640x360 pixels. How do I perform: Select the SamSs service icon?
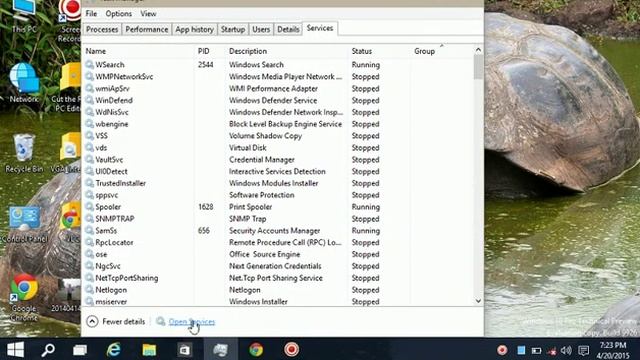89,230
